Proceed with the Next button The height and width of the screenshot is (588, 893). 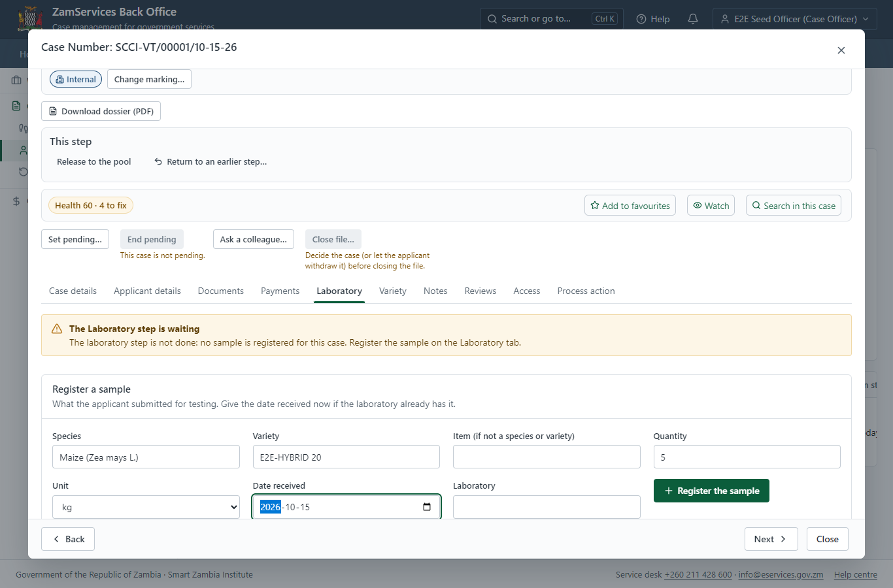(771, 539)
